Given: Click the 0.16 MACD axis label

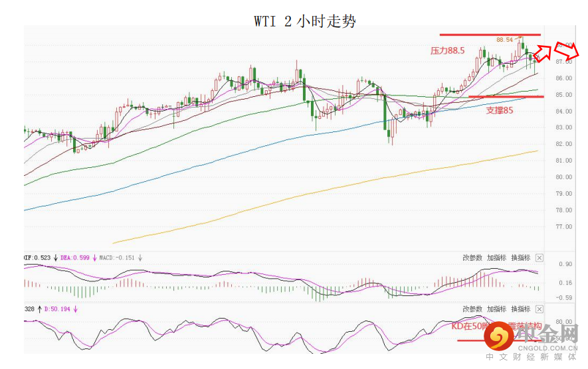Looking at the screenshot, I should [565, 283].
